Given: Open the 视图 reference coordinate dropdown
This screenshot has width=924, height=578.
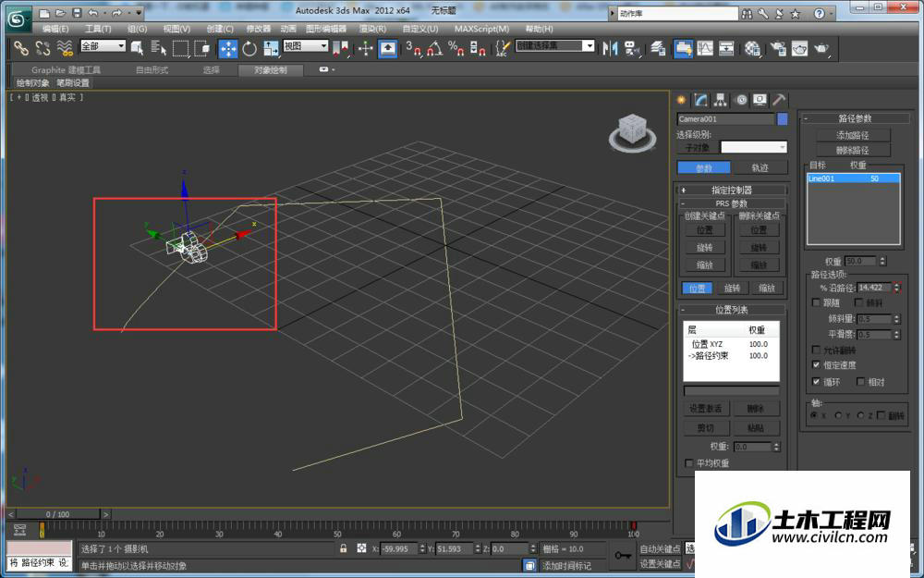Looking at the screenshot, I should [305, 46].
